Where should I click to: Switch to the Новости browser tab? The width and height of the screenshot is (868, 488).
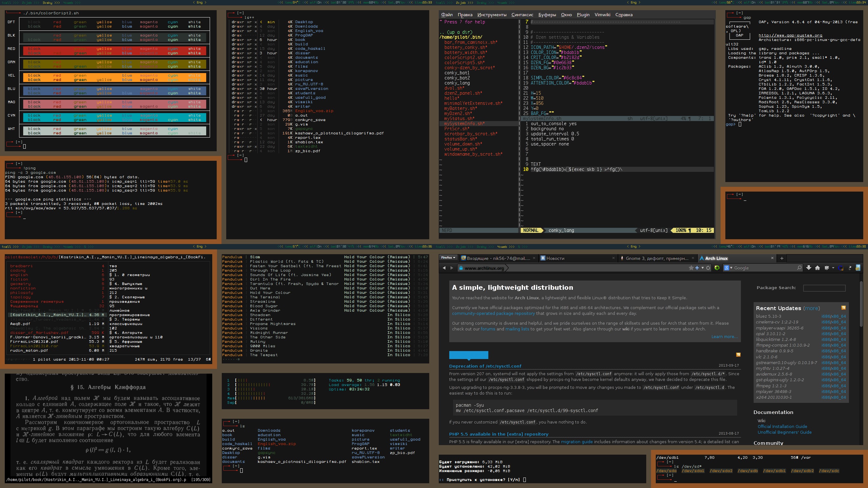click(555, 259)
